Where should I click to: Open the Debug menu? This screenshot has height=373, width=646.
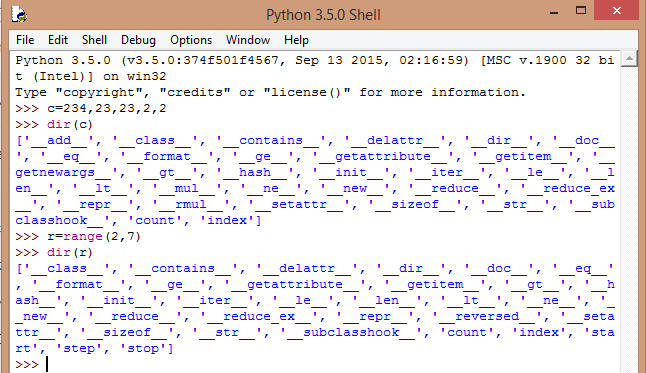138,40
